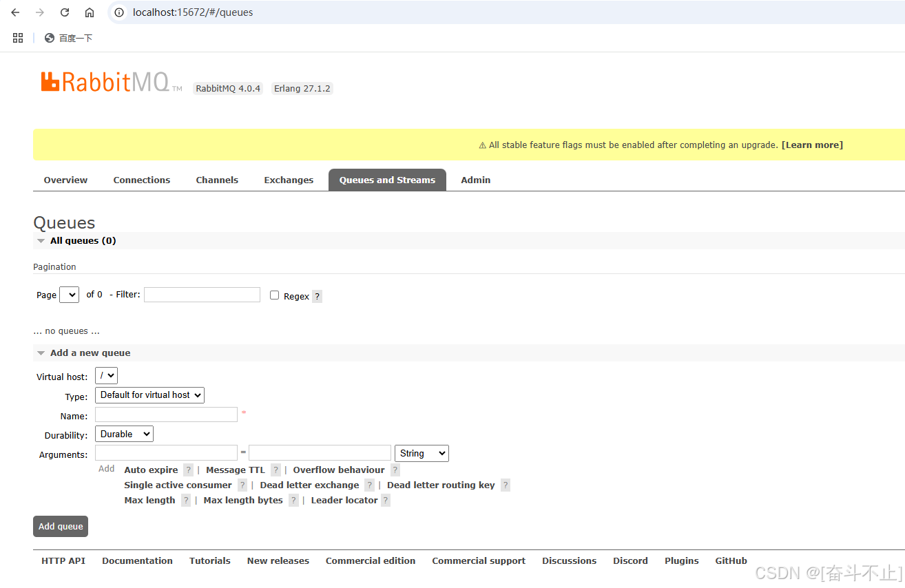Open help icon next to Regex
Image resolution: width=905 pixels, height=588 pixels.
click(317, 296)
